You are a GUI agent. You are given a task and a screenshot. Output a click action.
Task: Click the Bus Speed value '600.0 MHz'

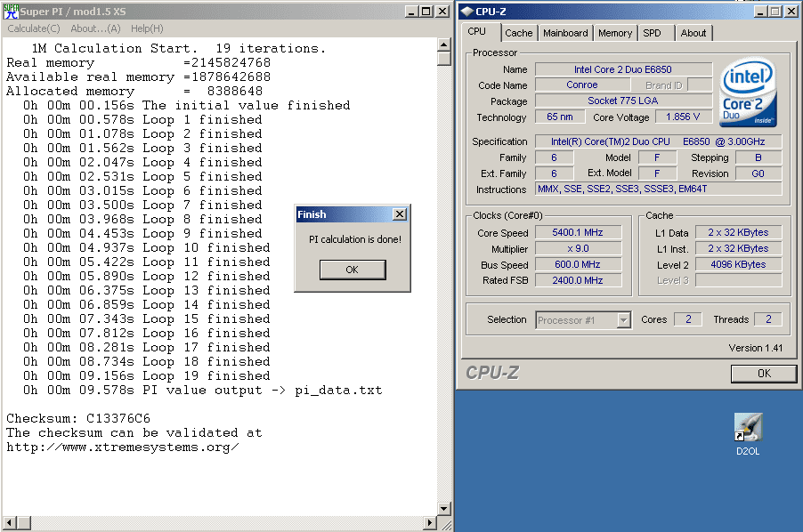[578, 264]
